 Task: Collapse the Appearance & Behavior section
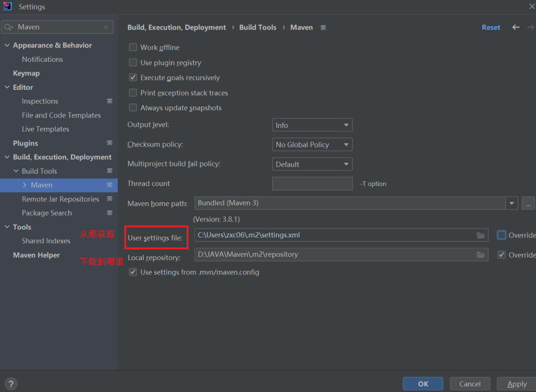pos(7,45)
